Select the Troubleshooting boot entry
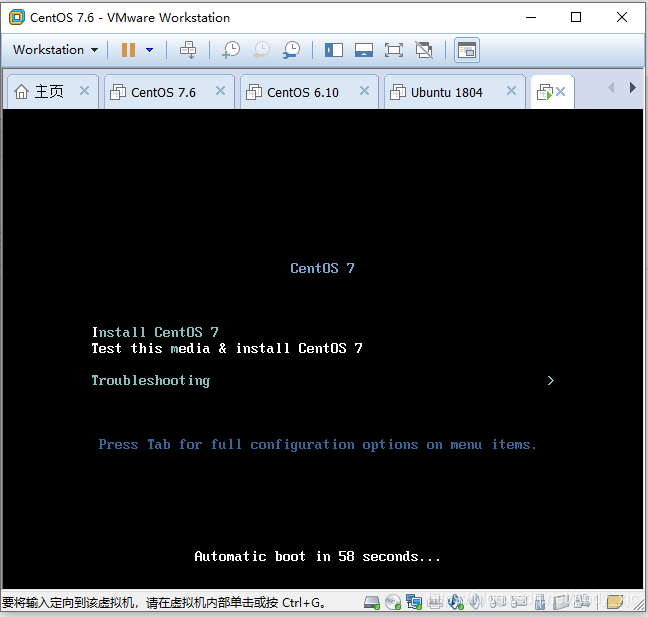 point(151,381)
